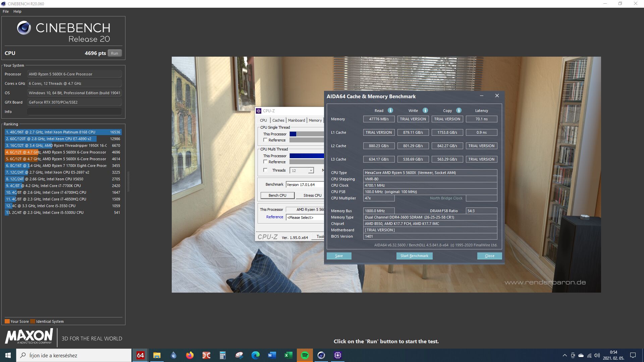Screen dimensions: 644x362
Task: Switch to Cinebench taskbar icon
Action: [x=321, y=355]
